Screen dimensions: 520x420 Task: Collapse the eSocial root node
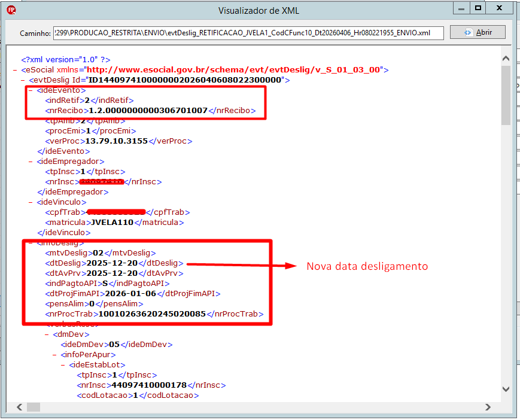point(15,70)
